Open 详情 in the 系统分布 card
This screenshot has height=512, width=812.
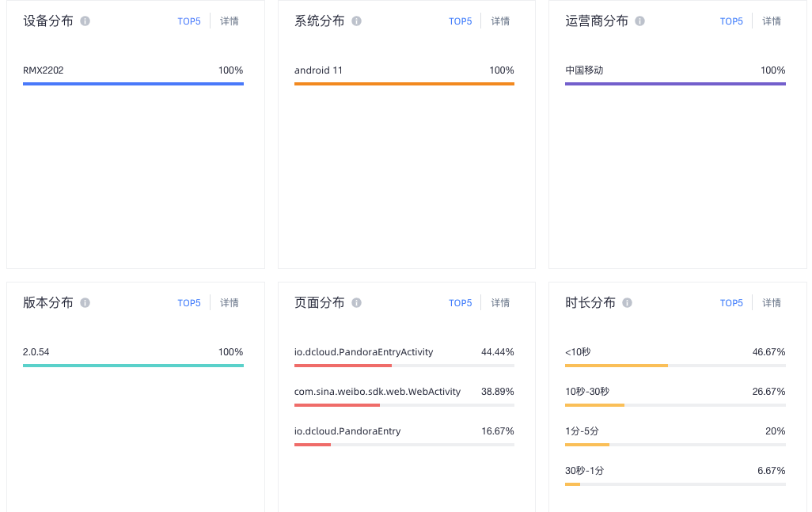(500, 21)
